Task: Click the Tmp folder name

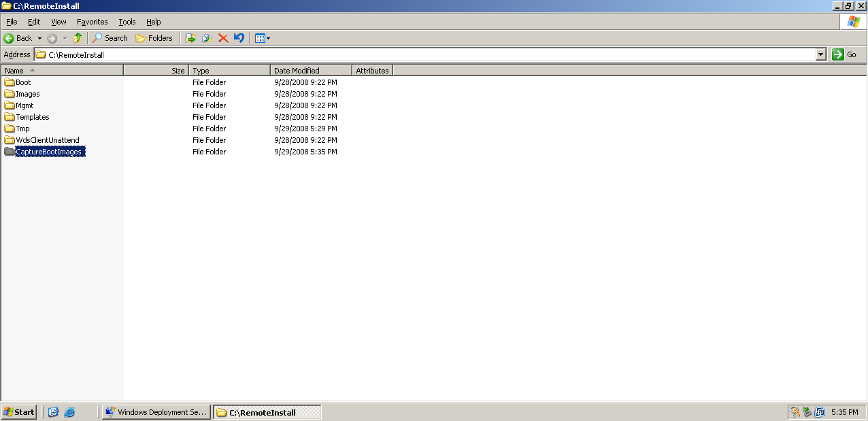Action: click(x=22, y=129)
